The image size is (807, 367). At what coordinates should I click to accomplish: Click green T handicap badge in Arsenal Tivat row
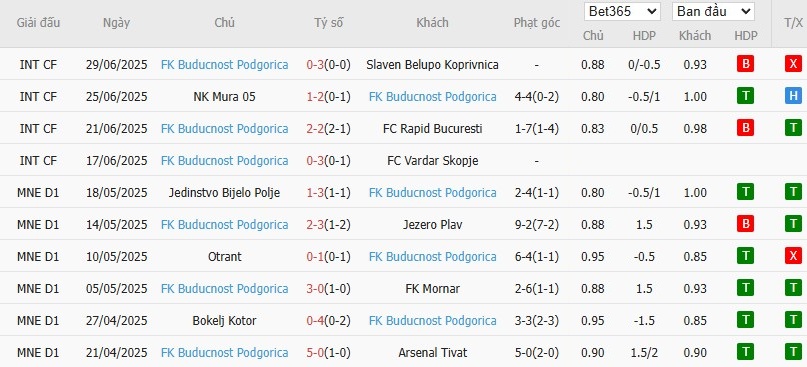click(x=745, y=353)
